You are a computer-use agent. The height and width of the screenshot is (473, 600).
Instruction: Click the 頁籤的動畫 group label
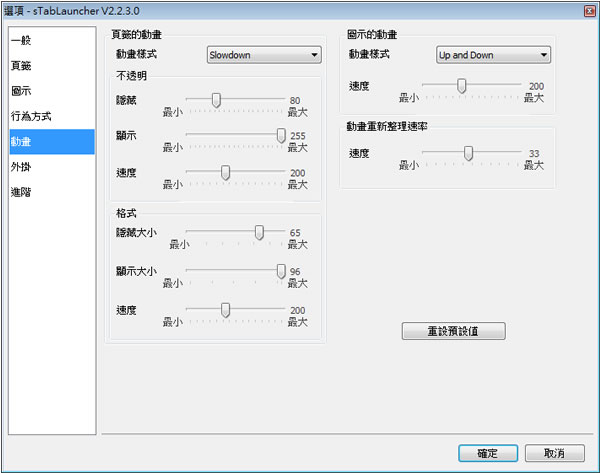137,34
